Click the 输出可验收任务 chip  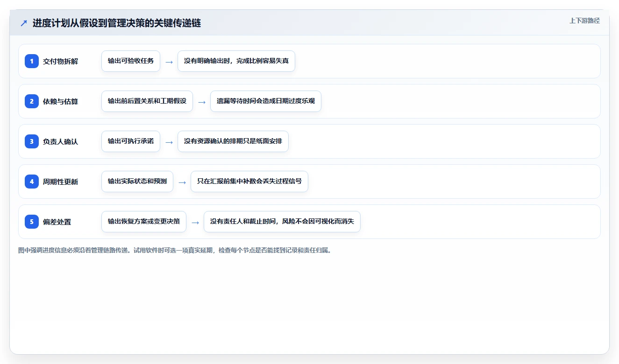tap(131, 61)
